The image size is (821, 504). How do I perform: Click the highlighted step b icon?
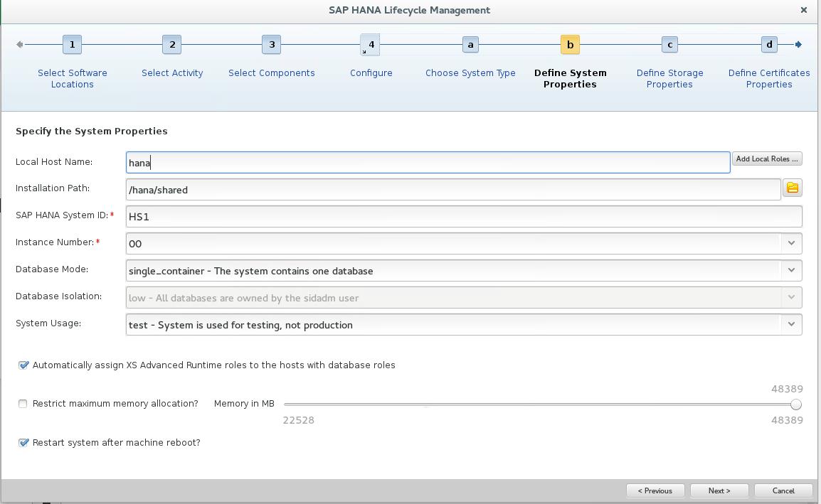click(x=570, y=44)
